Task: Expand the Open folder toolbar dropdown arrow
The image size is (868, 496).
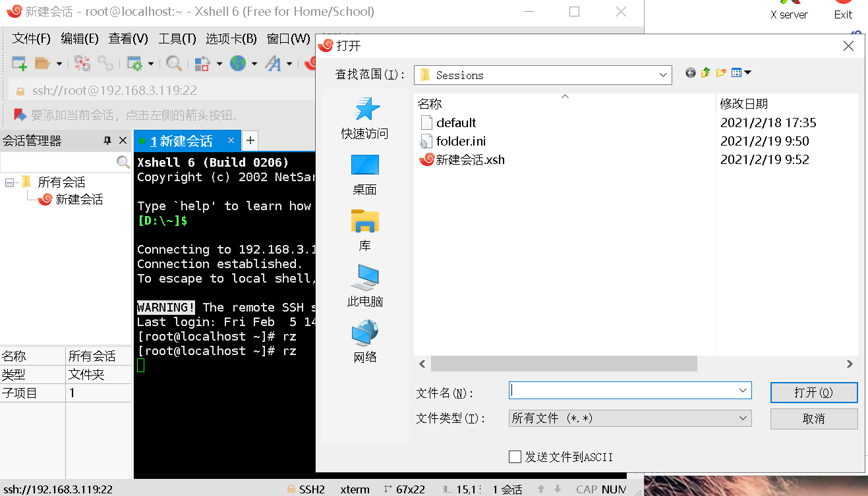Action: pos(59,64)
